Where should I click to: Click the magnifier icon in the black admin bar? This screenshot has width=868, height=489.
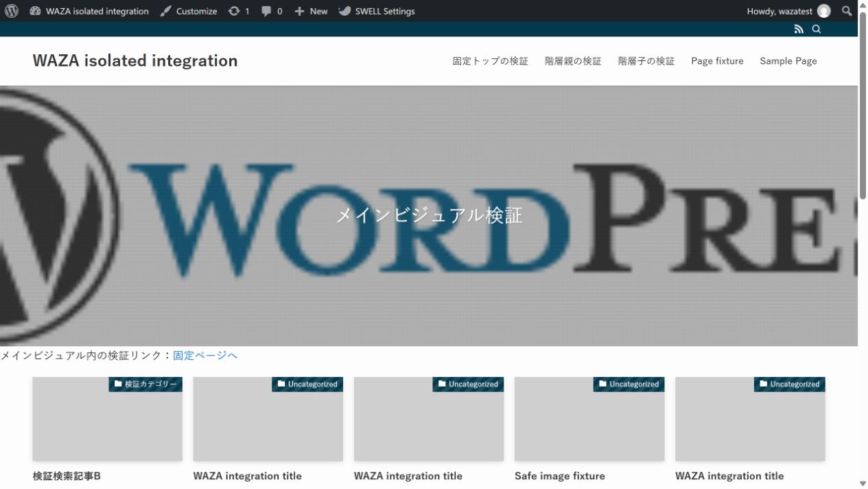pyautogui.click(x=847, y=11)
